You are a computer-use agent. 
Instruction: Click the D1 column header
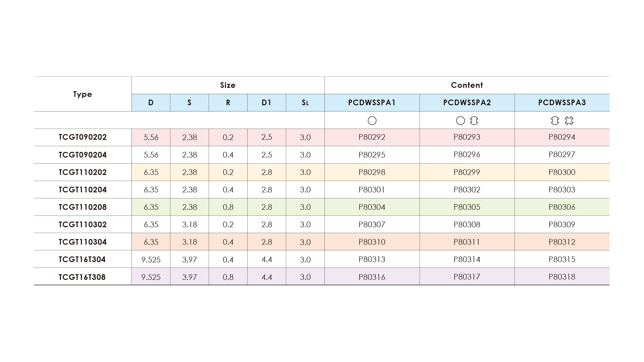click(x=267, y=103)
